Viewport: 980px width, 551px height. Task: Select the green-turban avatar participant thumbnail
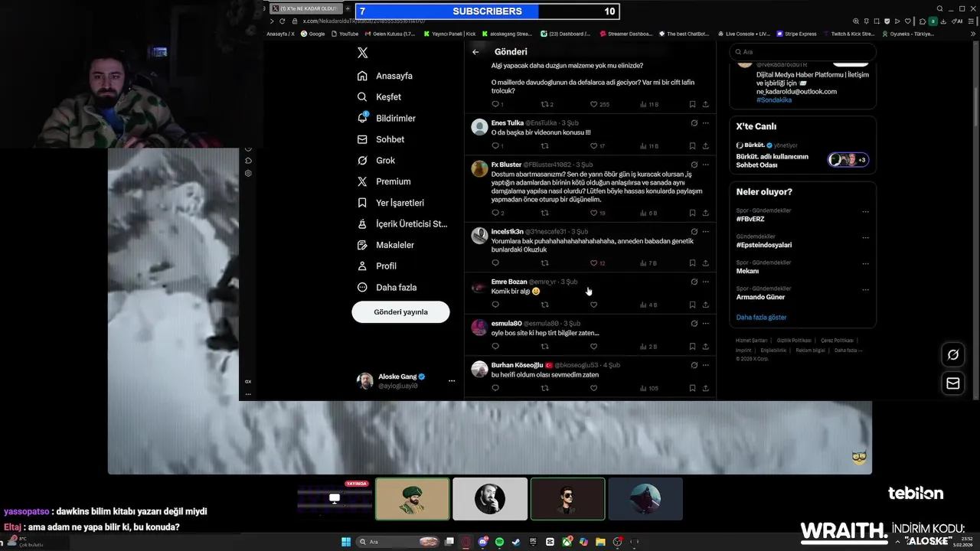click(x=413, y=499)
